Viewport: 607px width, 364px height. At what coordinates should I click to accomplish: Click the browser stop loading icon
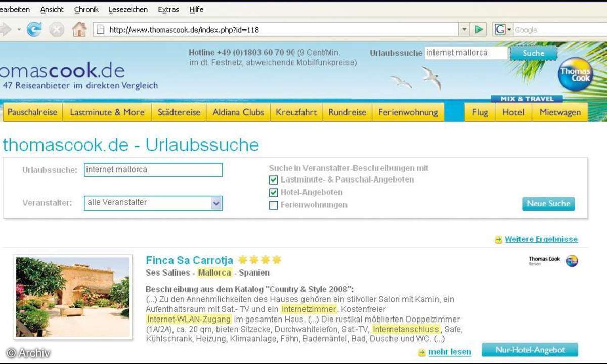pos(57,29)
